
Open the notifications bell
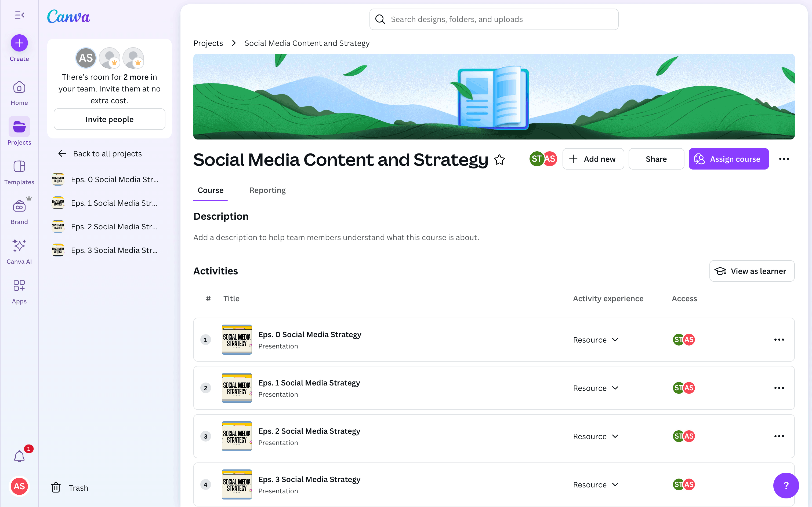(19, 456)
